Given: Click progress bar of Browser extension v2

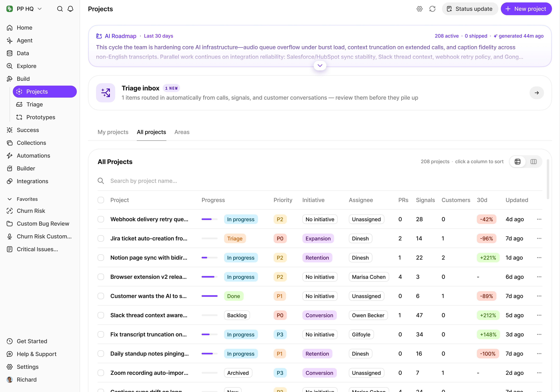Looking at the screenshot, I should click(209, 277).
